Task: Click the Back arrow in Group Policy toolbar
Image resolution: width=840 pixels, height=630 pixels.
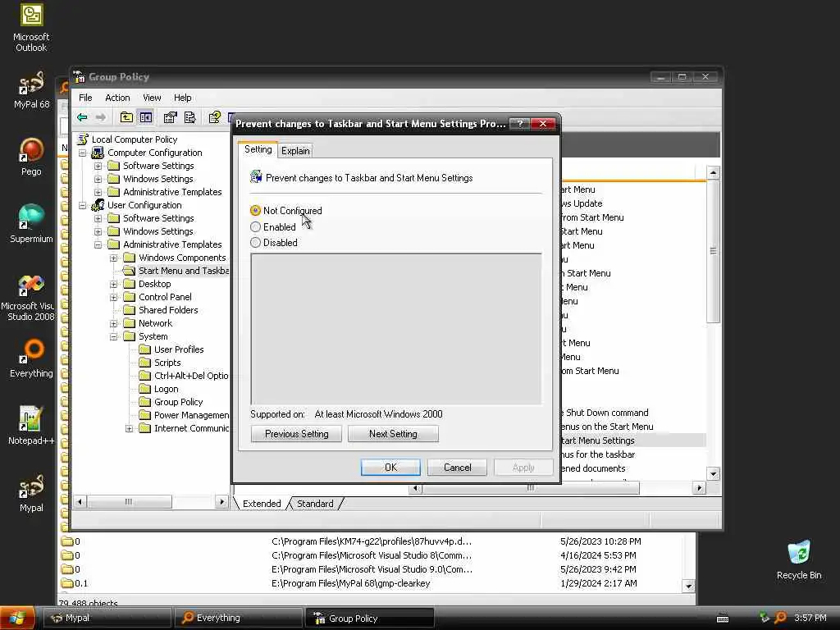Action: coord(82,117)
